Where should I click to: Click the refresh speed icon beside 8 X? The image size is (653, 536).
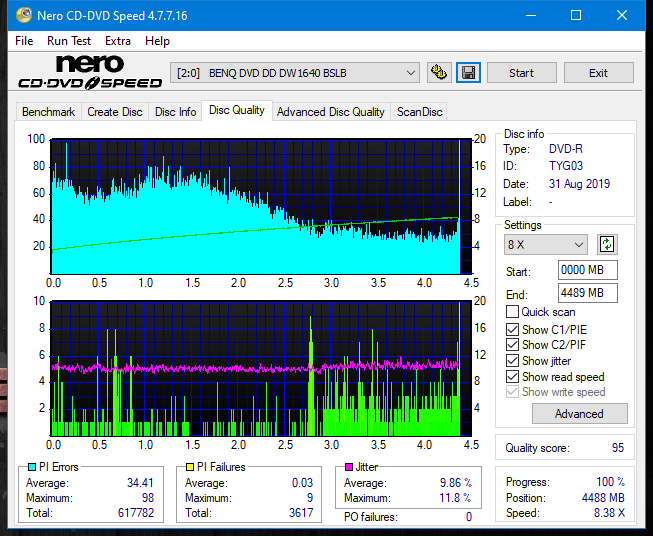click(x=607, y=244)
